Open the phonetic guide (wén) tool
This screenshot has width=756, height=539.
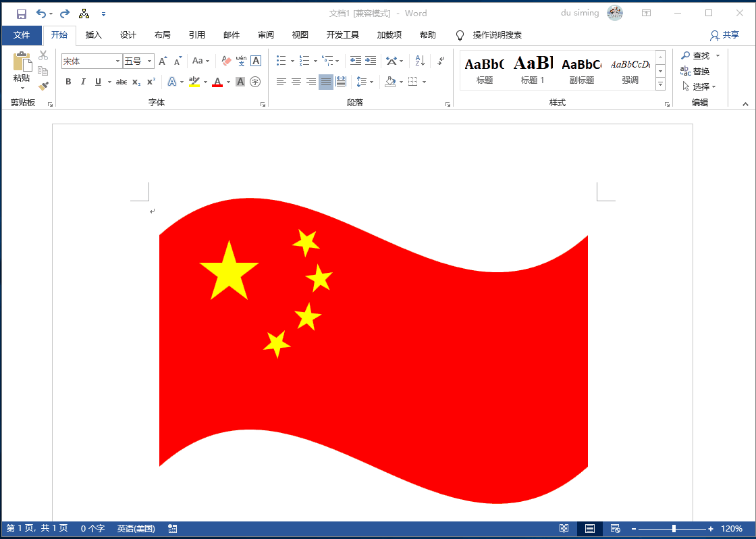(241, 61)
